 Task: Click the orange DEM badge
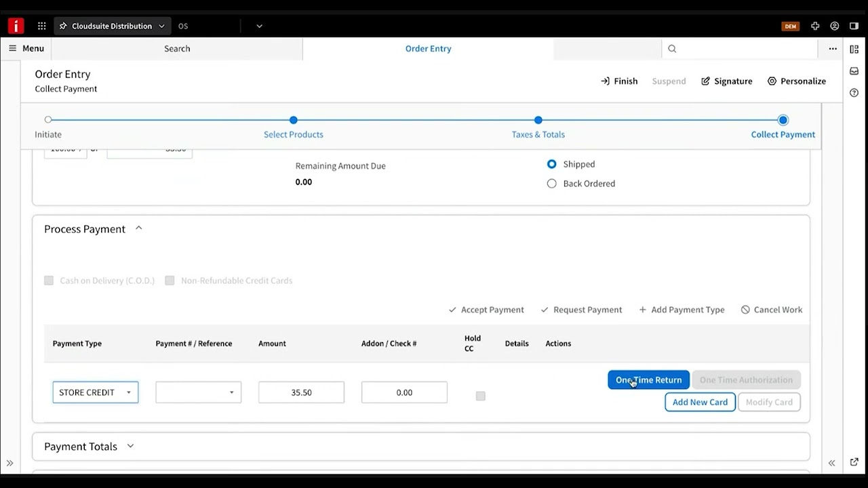(x=790, y=26)
